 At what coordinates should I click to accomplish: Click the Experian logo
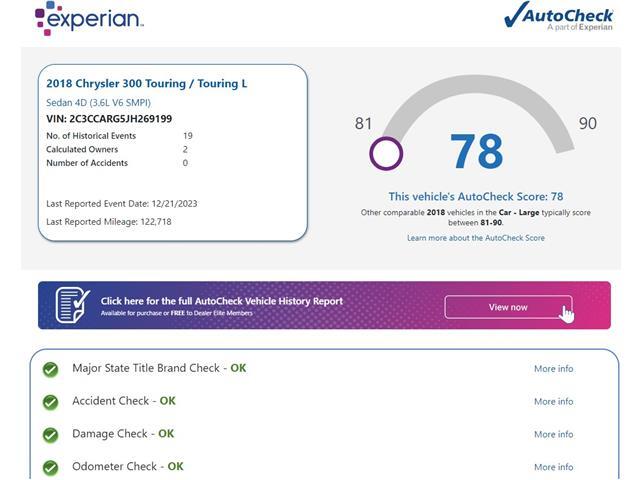[89, 19]
